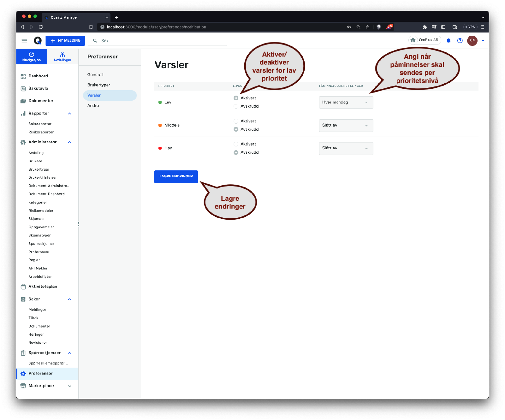Click the Ny Melding button
This screenshot has height=420, width=505.
pos(65,41)
